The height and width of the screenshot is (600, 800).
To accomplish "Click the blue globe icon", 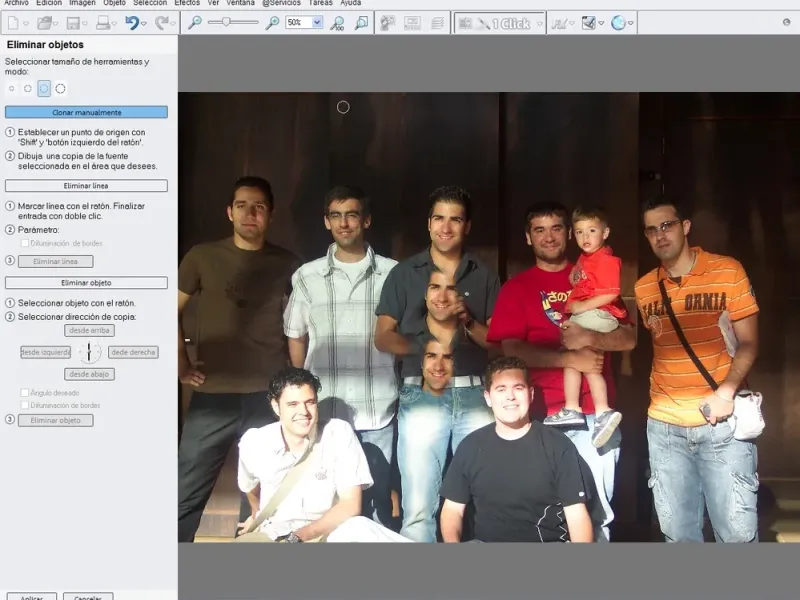I will point(618,23).
